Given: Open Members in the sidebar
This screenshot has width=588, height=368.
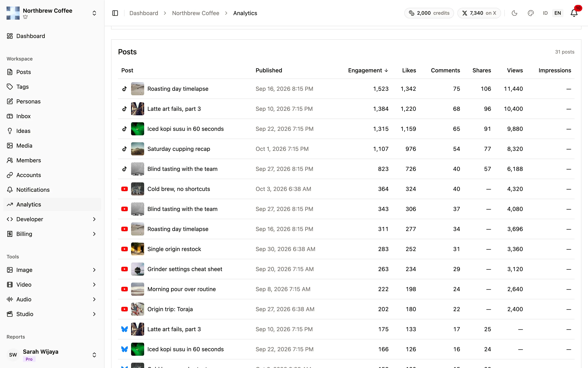Looking at the screenshot, I should 52,160.
